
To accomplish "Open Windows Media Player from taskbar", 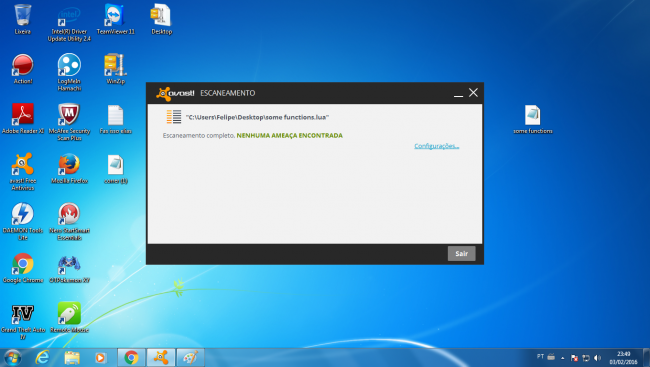I will tap(100, 357).
